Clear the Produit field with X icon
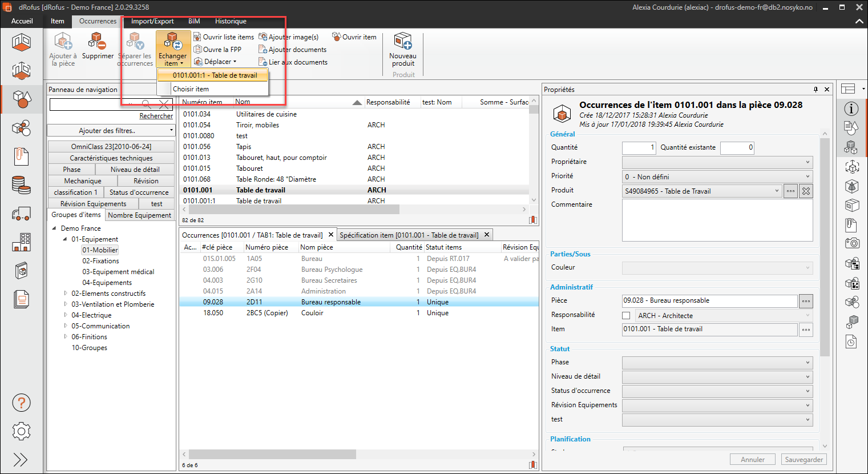Screen dimensions: 868x474 (806, 191)
